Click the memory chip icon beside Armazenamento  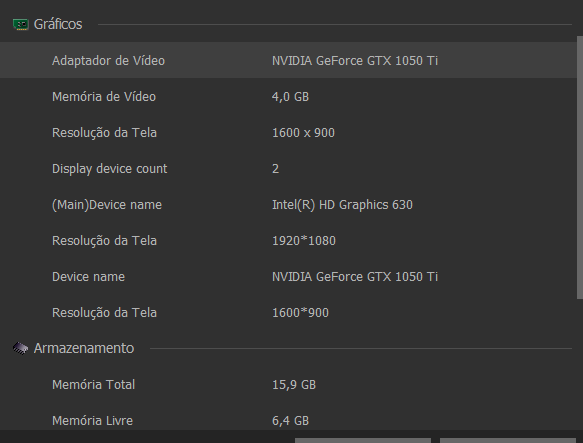pos(20,349)
